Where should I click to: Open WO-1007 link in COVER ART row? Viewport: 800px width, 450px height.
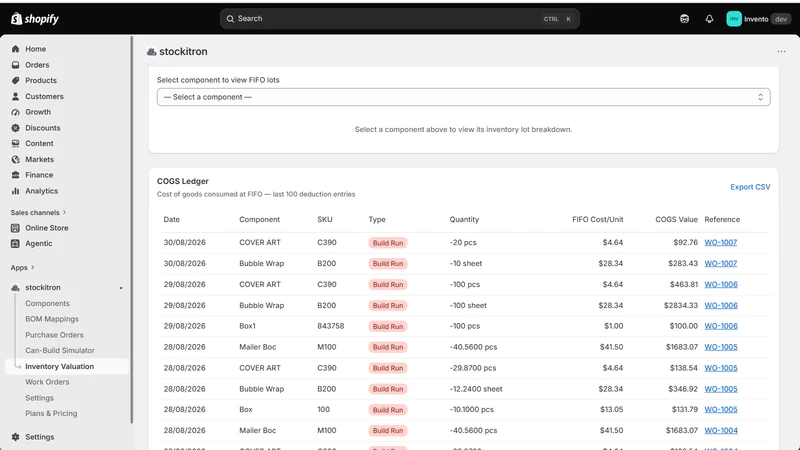720,242
